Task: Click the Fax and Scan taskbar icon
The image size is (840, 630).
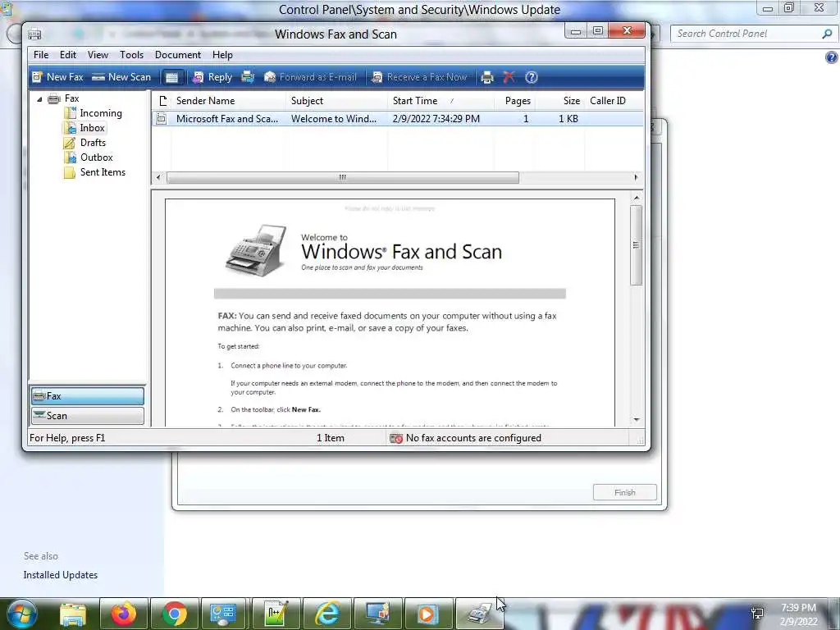Action: click(x=479, y=614)
